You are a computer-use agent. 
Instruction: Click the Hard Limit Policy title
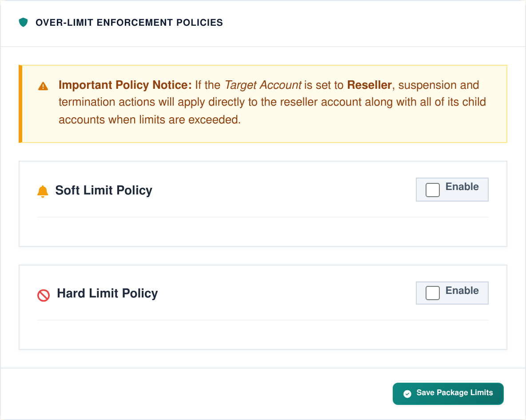pyautogui.click(x=108, y=293)
